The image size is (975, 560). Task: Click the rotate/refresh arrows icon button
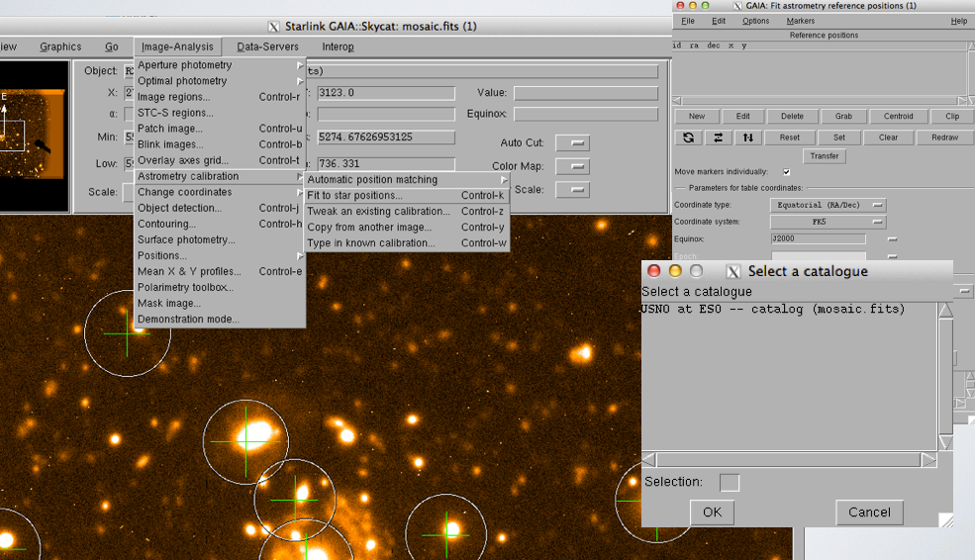pyautogui.click(x=688, y=138)
